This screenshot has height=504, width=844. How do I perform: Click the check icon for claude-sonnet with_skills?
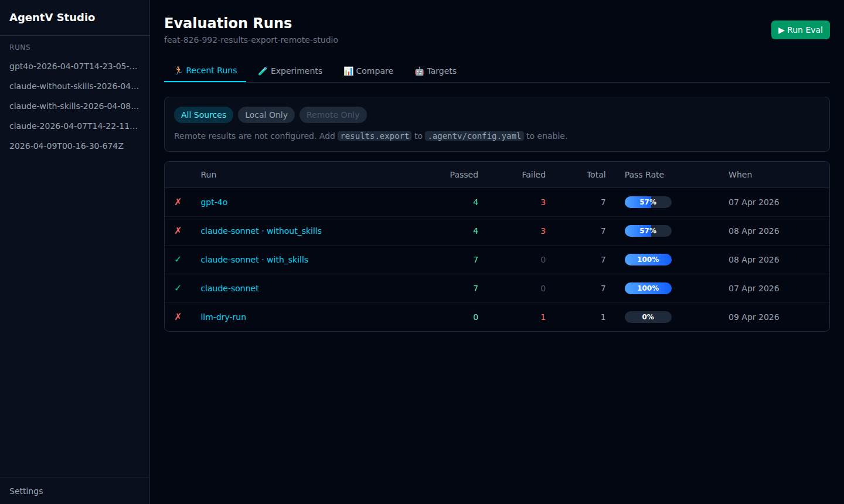178,260
